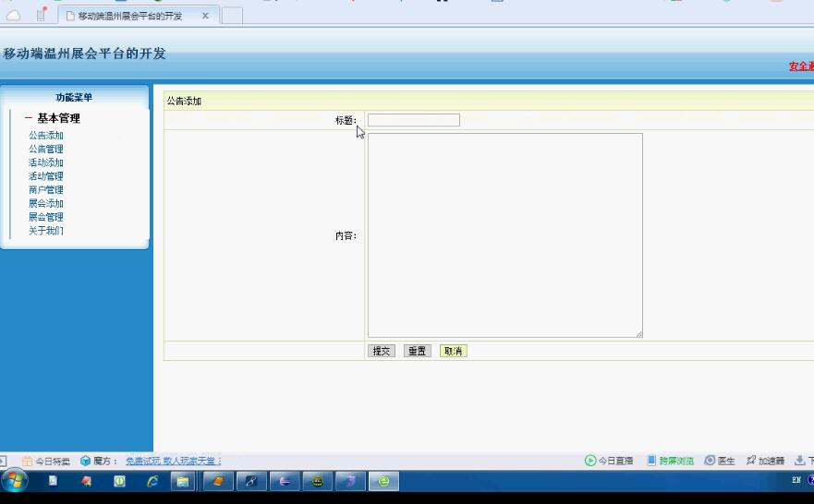This screenshot has height=504, width=814.
Task: Open the 活动添加 menu link
Action: point(45,162)
